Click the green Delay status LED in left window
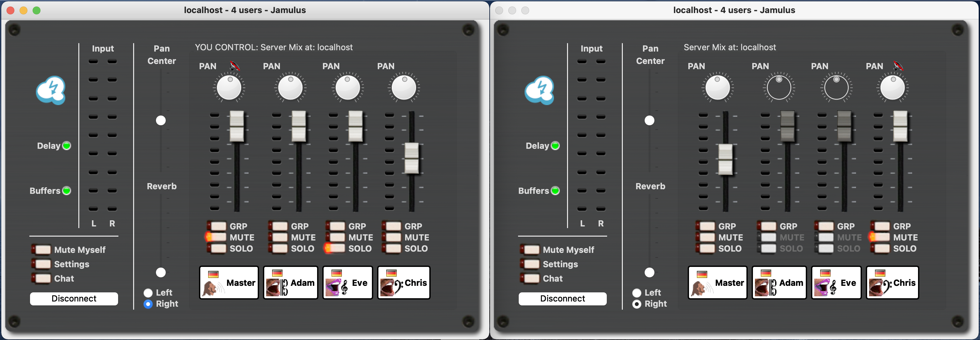Screen dimensions: 980x340 point(67,146)
